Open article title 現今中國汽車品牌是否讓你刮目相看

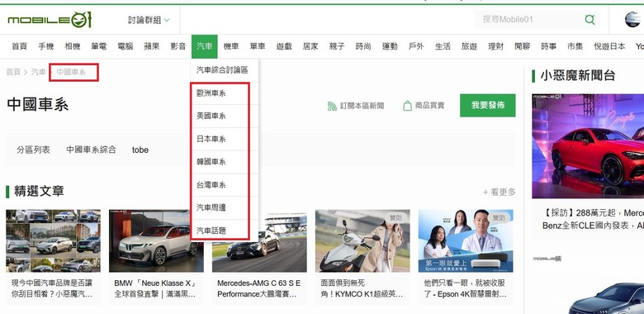click(52, 289)
